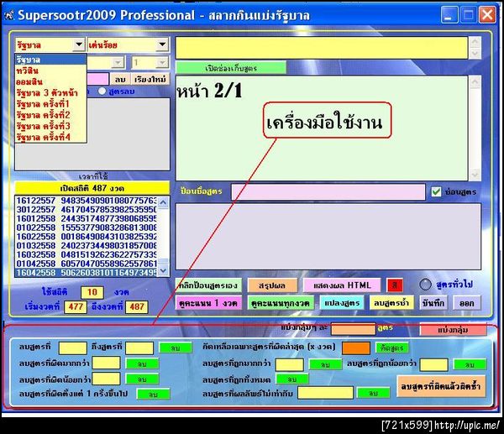Click the ลบสูตรที่ผิดมากกว่า input field
504x434 pixels.
coord(106,363)
